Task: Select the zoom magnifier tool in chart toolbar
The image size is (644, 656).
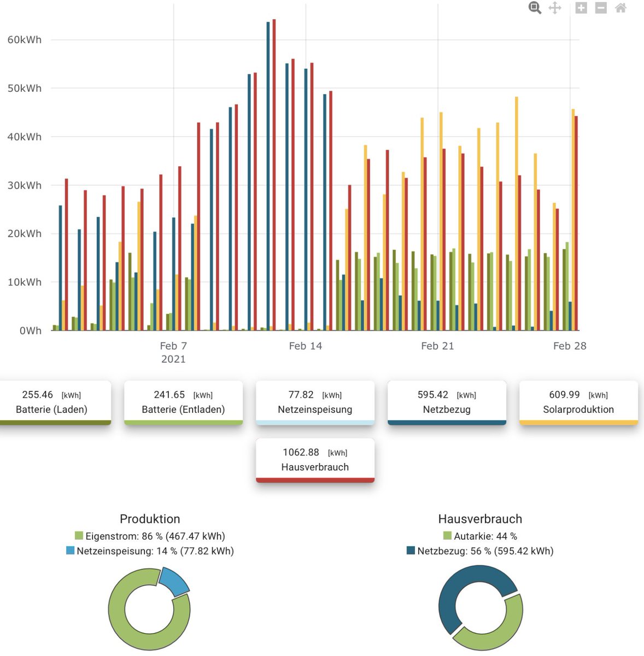Action: pyautogui.click(x=535, y=8)
